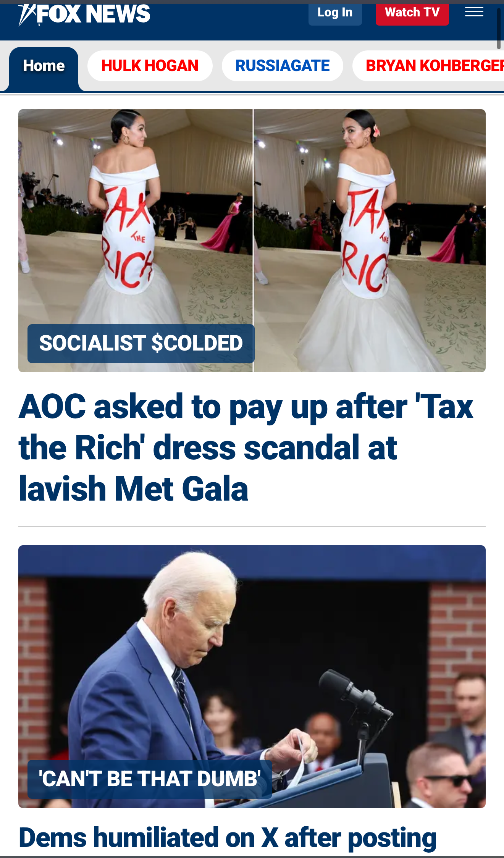This screenshot has width=504, height=858.
Task: Open the HULK HOGAN topic tab
Action: (150, 66)
